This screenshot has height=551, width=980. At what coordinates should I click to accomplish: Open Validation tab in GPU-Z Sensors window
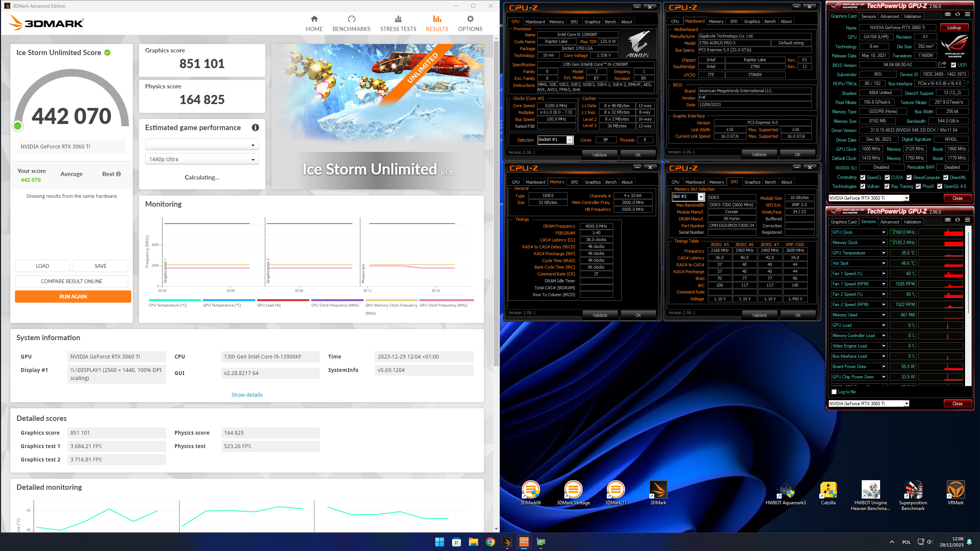(912, 222)
